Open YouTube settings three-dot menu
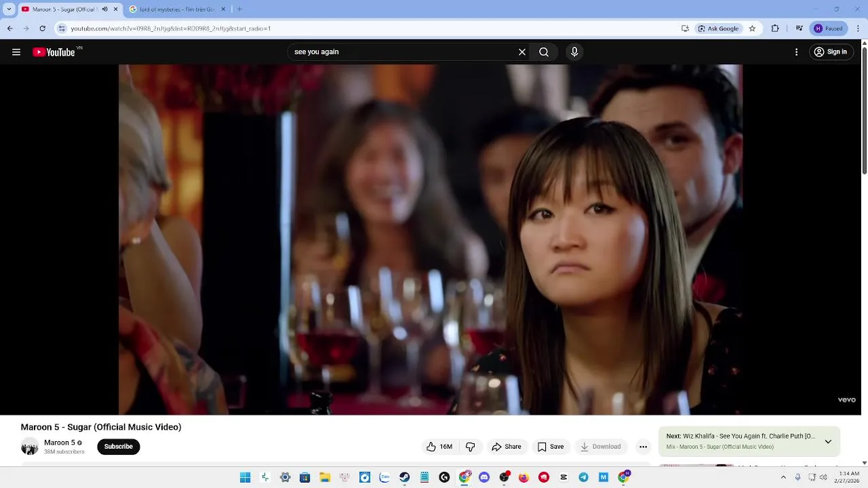 point(796,52)
